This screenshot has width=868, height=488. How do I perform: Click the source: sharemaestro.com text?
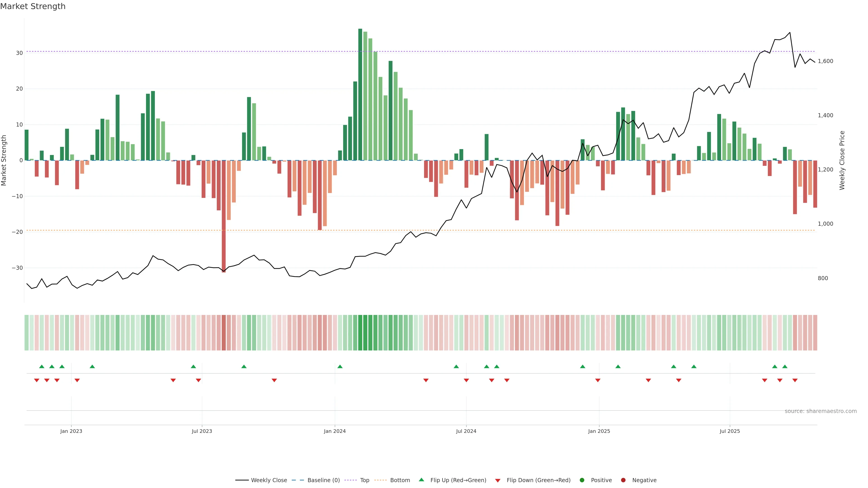click(821, 411)
